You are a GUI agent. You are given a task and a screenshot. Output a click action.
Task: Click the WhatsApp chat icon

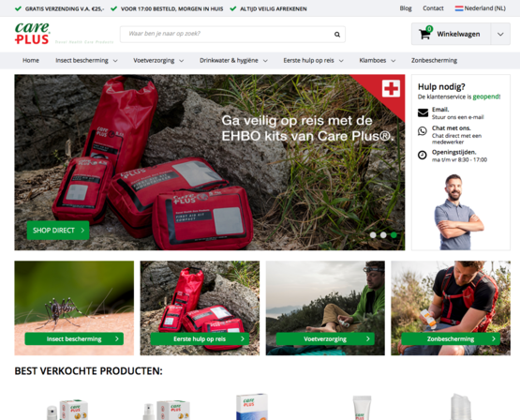[423, 131]
